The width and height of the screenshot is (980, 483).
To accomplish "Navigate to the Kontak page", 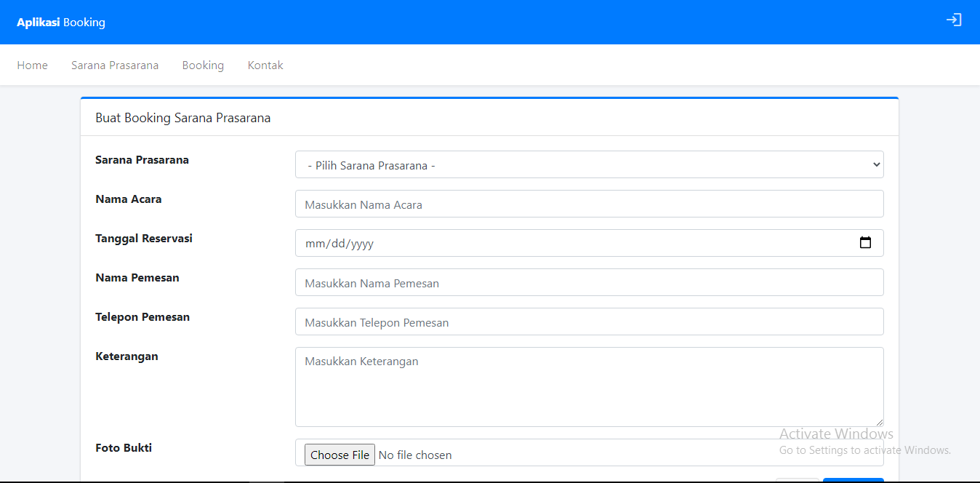I will (265, 65).
